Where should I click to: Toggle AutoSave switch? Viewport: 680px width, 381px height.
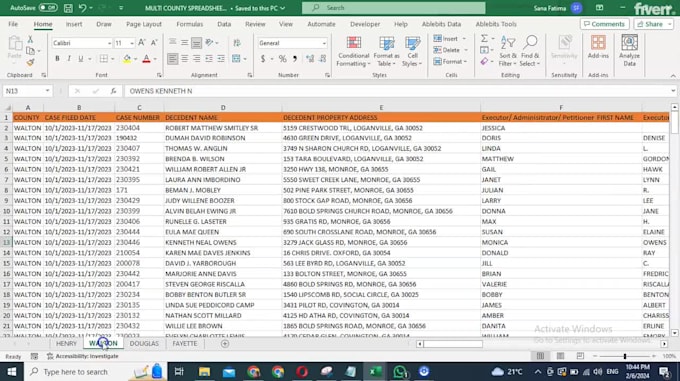48,8
